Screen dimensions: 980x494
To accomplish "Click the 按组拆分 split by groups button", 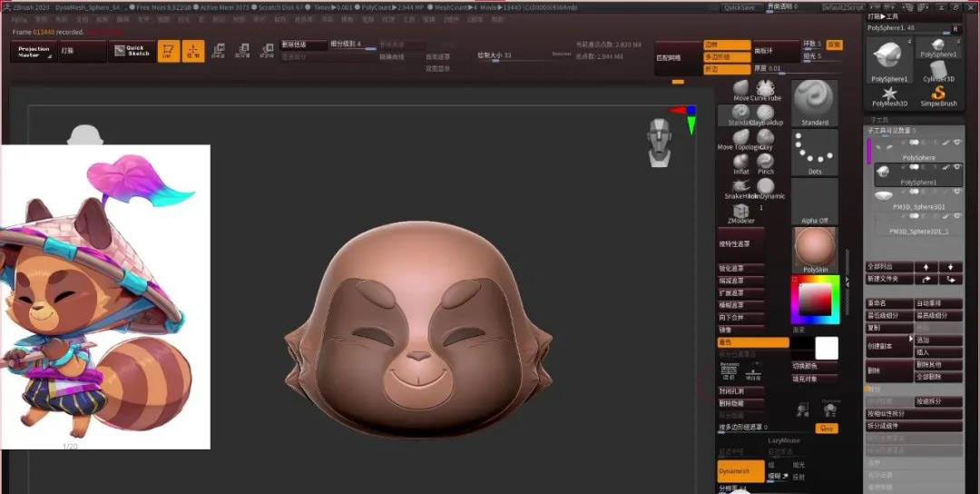I will click(939, 401).
